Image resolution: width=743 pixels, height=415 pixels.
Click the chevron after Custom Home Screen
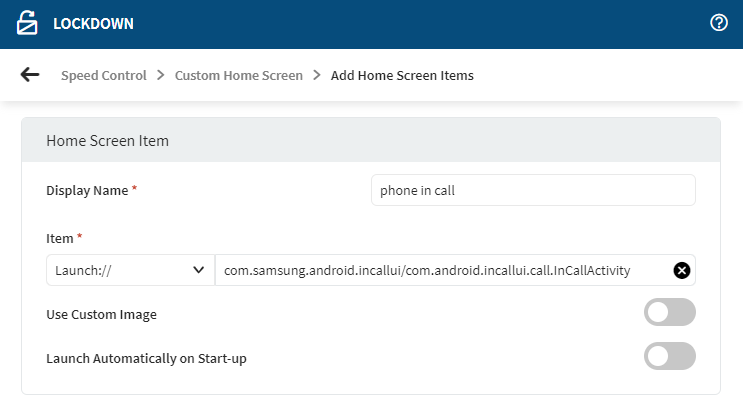coord(317,75)
